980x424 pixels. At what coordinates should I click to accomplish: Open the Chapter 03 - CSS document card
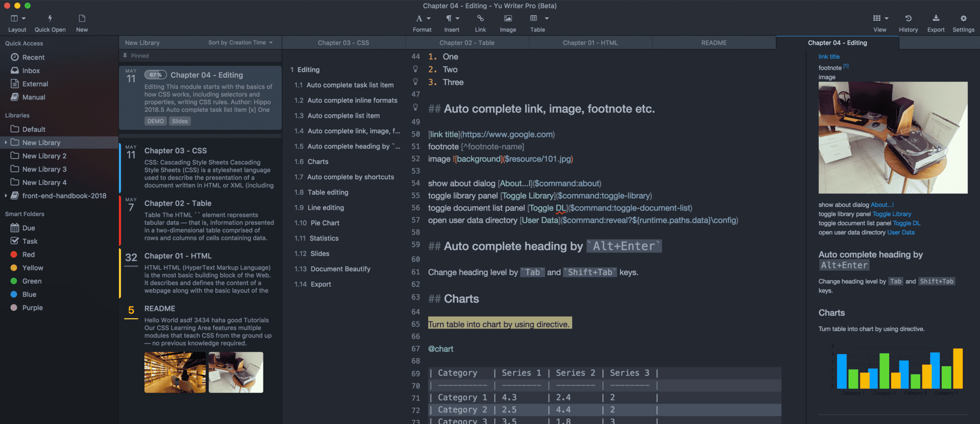(x=200, y=168)
